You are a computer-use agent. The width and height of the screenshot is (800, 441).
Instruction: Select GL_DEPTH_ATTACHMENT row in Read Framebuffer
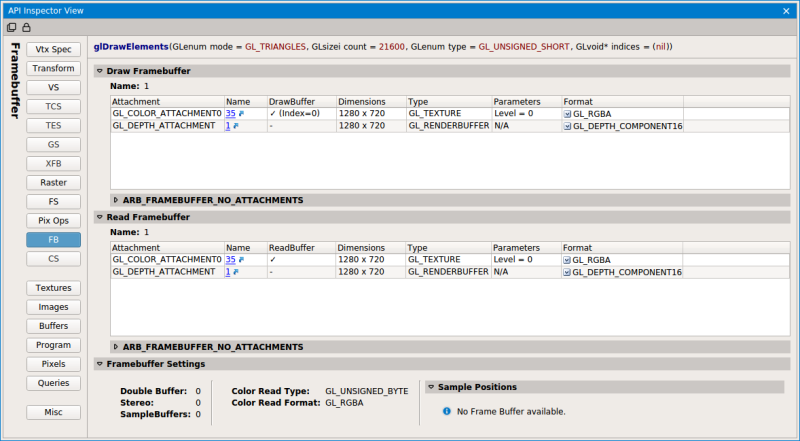click(x=449, y=272)
